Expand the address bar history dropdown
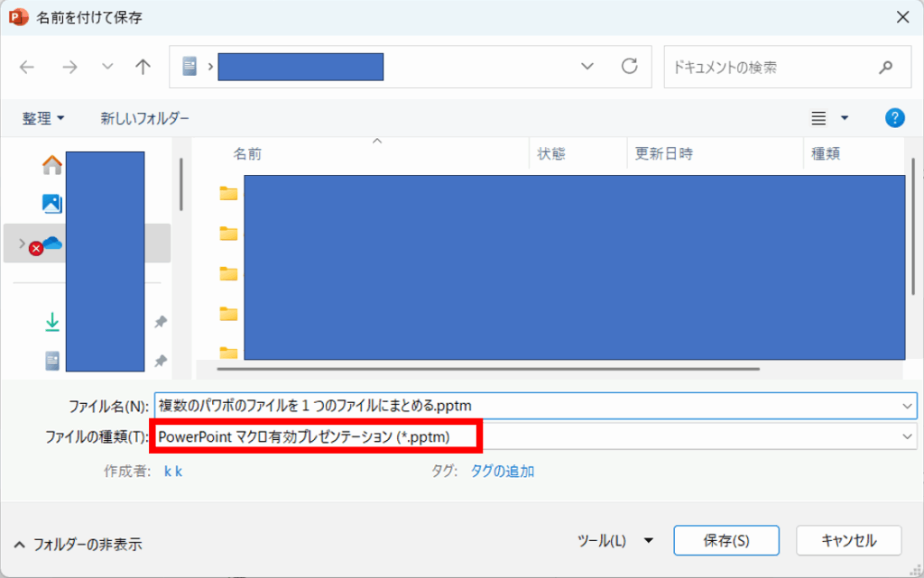The height and width of the screenshot is (578, 924). (587, 67)
